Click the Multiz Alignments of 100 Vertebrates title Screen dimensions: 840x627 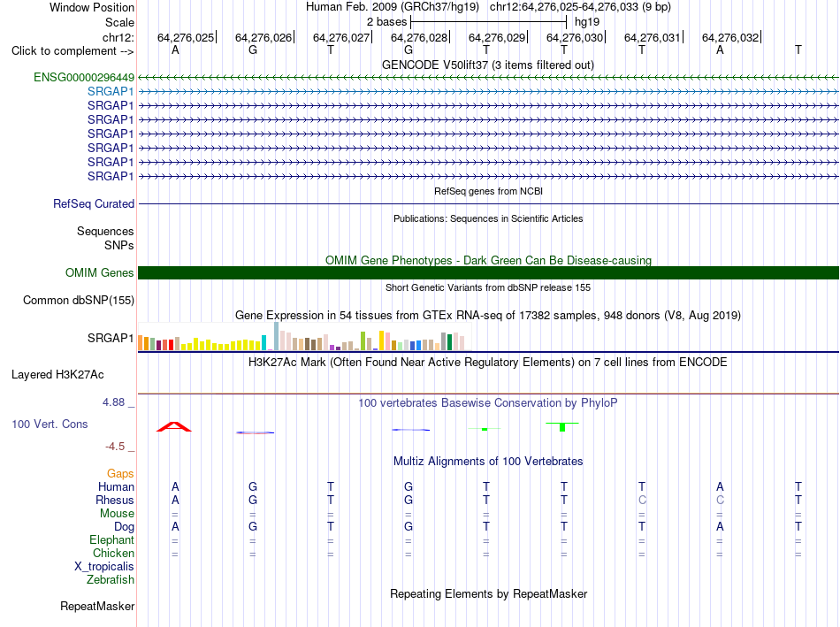(488, 462)
